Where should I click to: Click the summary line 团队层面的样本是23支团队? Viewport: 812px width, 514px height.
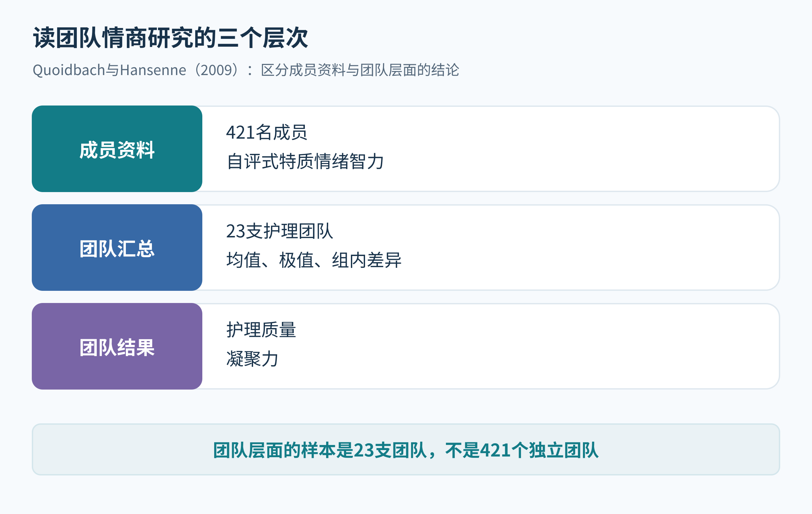406,450
